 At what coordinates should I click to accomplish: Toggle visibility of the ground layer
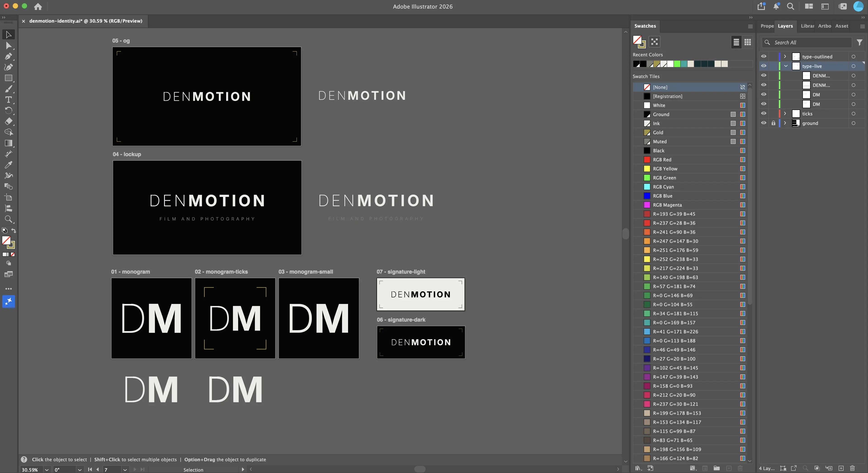click(x=764, y=123)
